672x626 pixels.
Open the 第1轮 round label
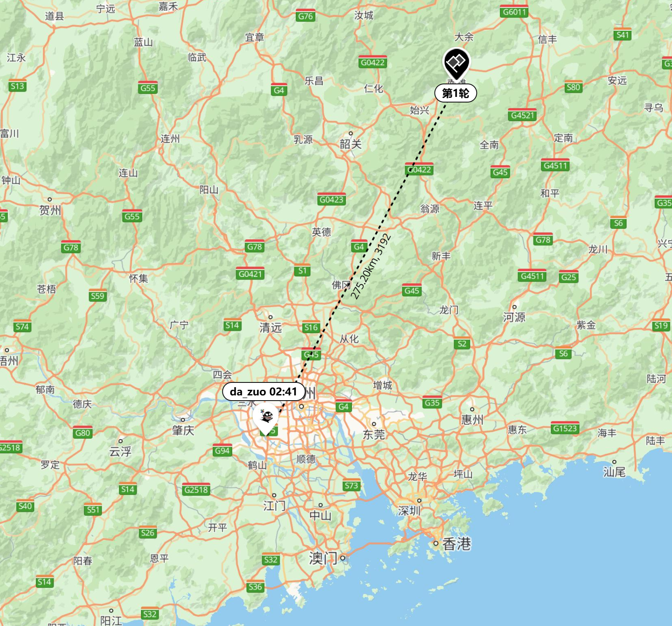click(x=455, y=93)
